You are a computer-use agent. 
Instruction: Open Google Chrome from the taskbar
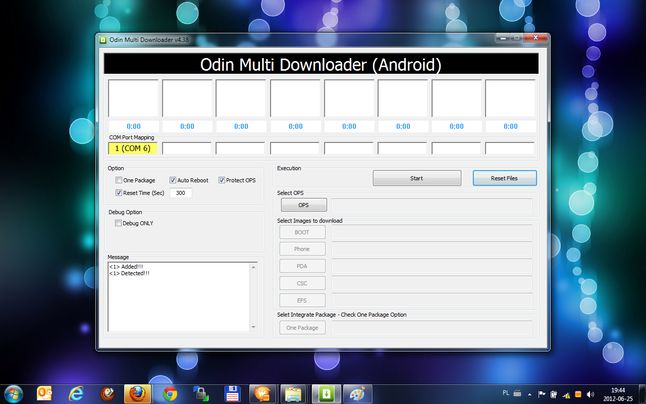170,394
